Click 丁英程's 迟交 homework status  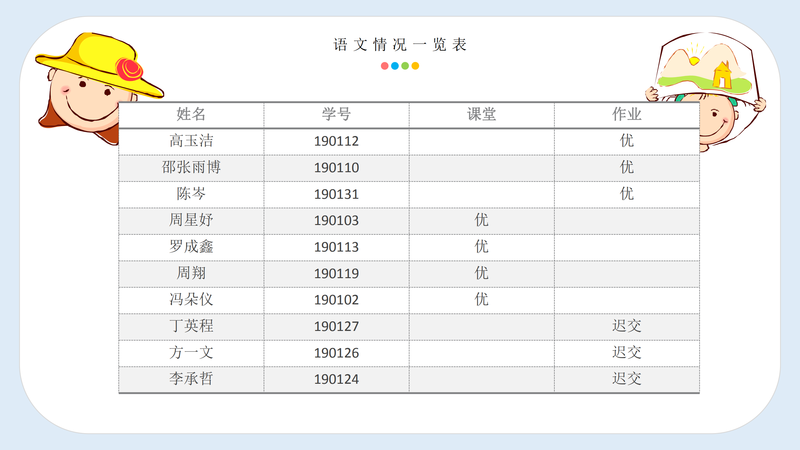(x=627, y=326)
